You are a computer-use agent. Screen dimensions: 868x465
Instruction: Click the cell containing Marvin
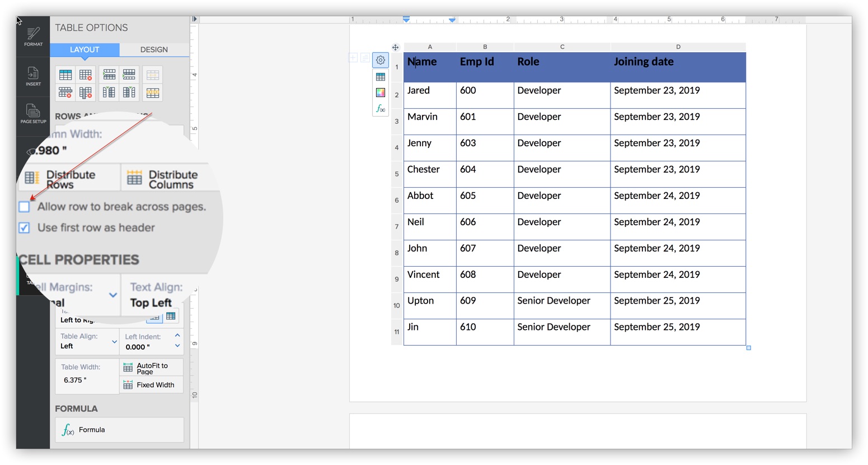click(x=430, y=122)
